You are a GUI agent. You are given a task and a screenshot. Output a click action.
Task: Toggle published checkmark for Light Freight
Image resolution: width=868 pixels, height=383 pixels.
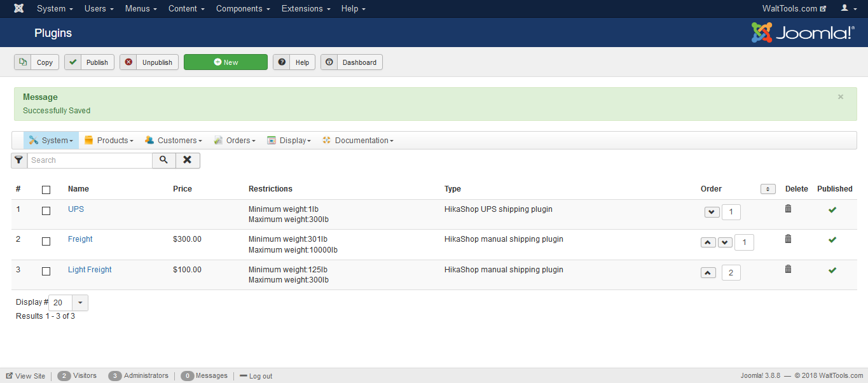(x=832, y=270)
